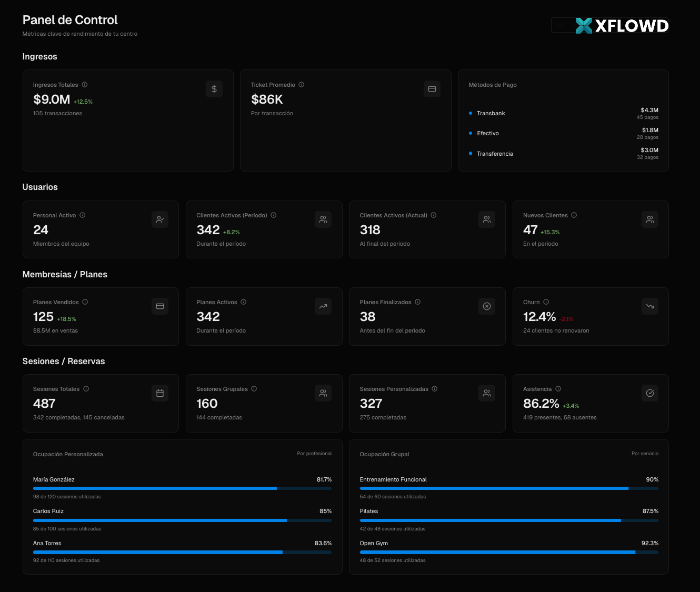700x592 pixels.
Task: Select the trend chart icon on Planes Activos
Action: pyautogui.click(x=323, y=306)
